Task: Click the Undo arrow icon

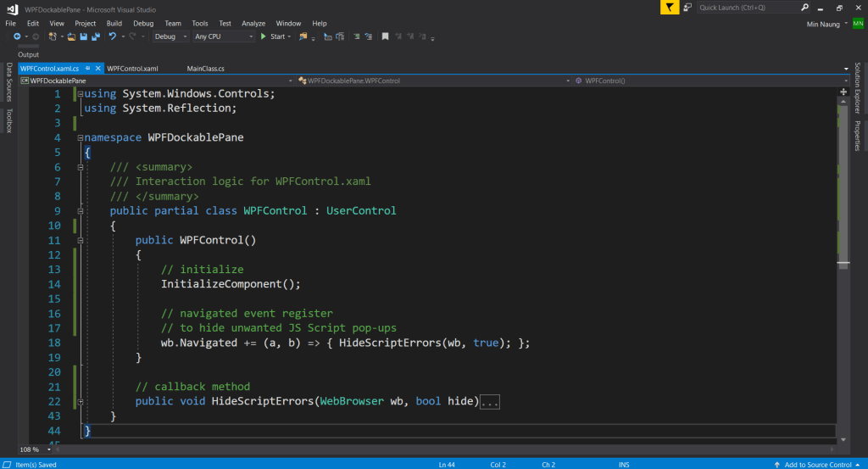Action: pos(112,36)
